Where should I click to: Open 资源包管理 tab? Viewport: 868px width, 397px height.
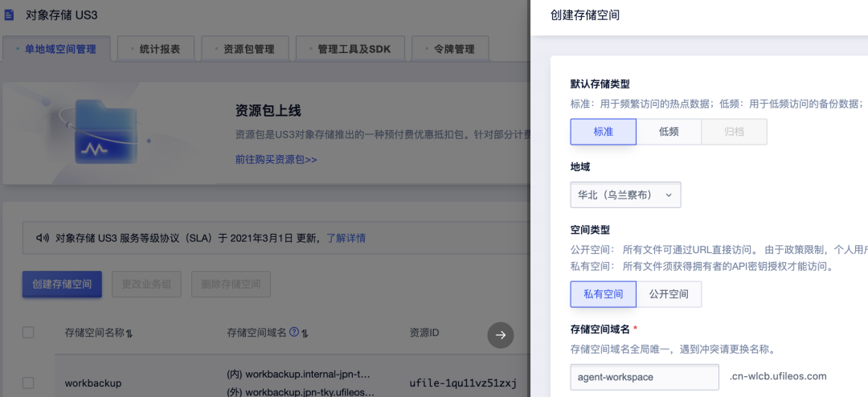244,49
